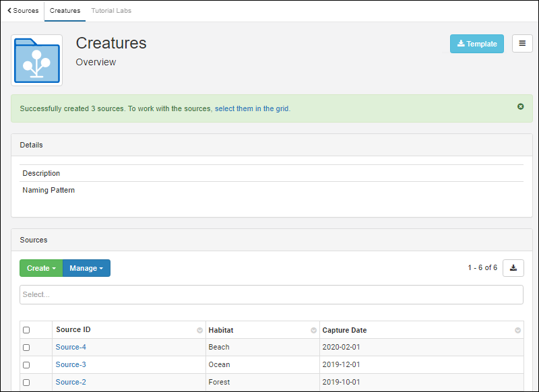The image size is (539, 392).
Task: Open the Capture Date column menu arrow
Action: pos(517,331)
